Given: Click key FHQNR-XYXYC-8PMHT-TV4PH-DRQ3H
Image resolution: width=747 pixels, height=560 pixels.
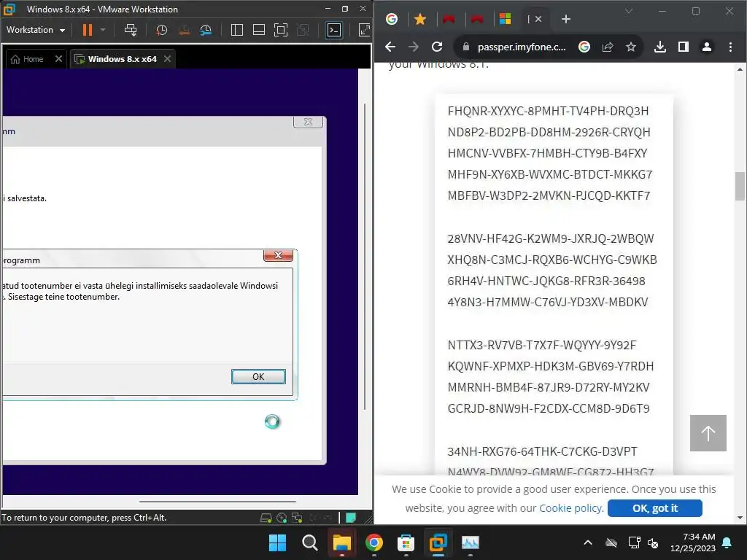Looking at the screenshot, I should pyautogui.click(x=548, y=111).
